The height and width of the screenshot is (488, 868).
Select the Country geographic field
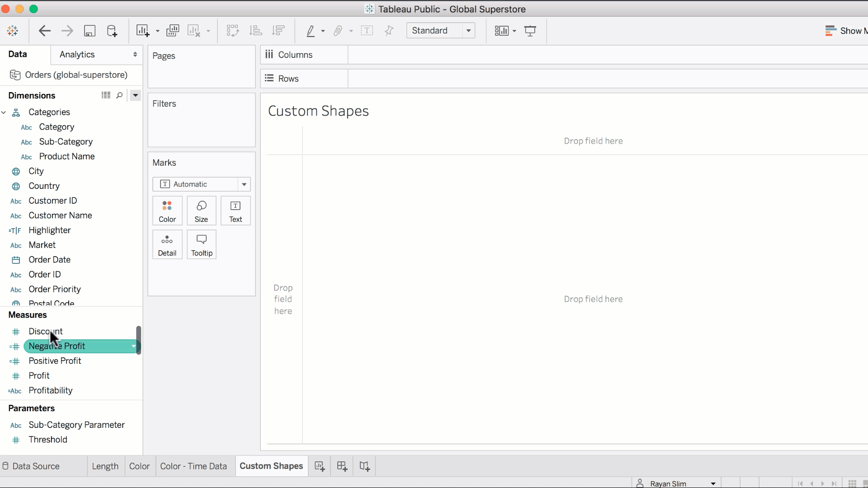[x=44, y=186]
